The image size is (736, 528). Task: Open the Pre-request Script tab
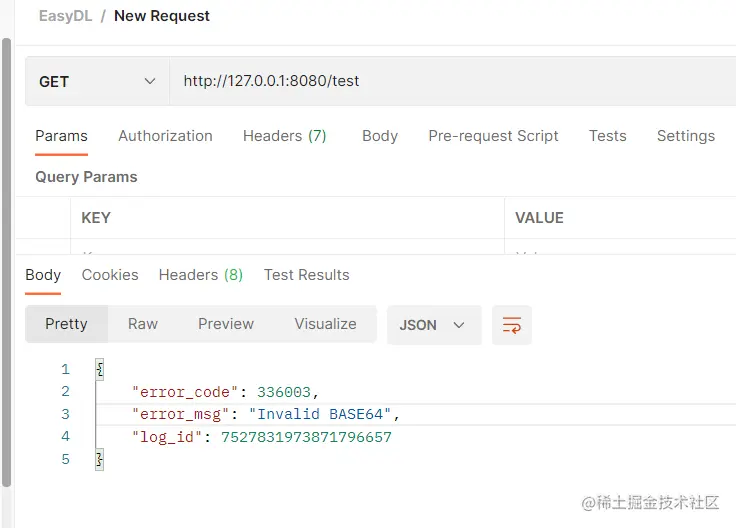(493, 136)
